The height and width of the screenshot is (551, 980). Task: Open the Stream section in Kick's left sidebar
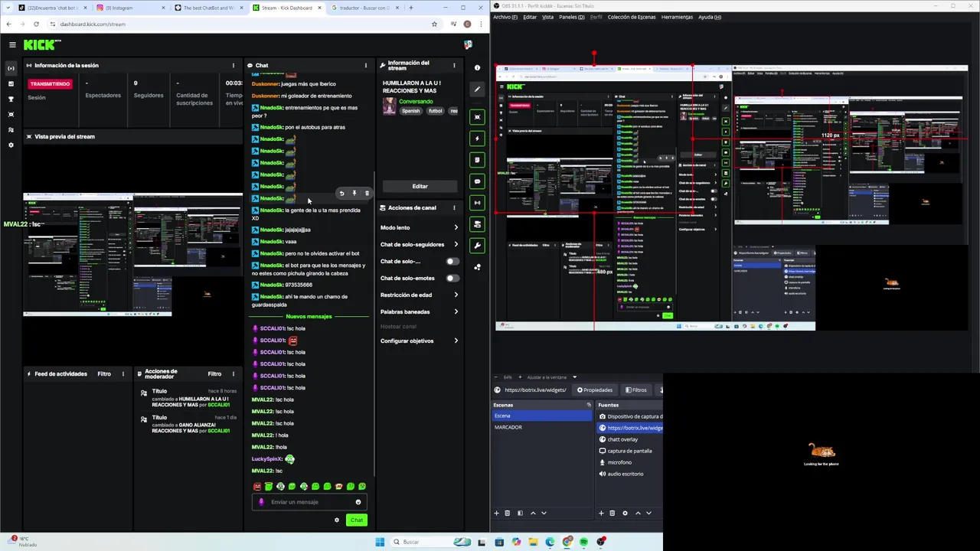click(11, 68)
